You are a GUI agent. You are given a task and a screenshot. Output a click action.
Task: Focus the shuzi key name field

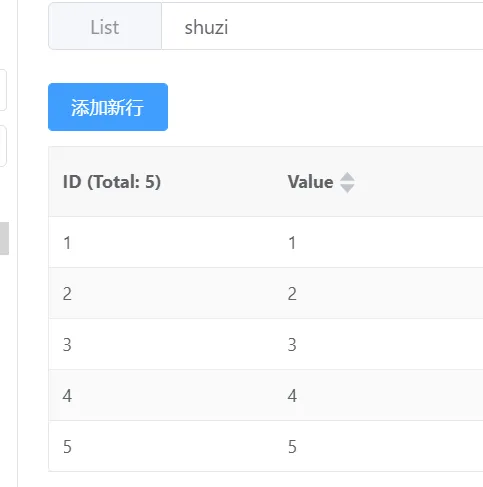pyautogui.click(x=322, y=26)
